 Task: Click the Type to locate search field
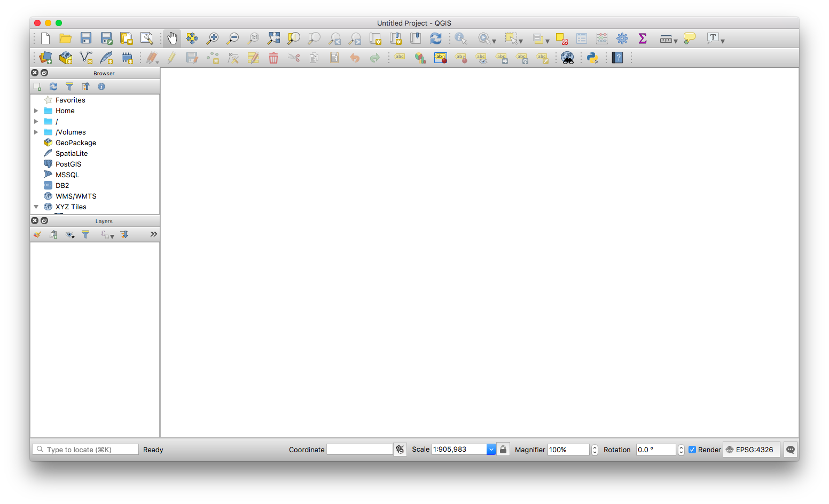(x=85, y=449)
